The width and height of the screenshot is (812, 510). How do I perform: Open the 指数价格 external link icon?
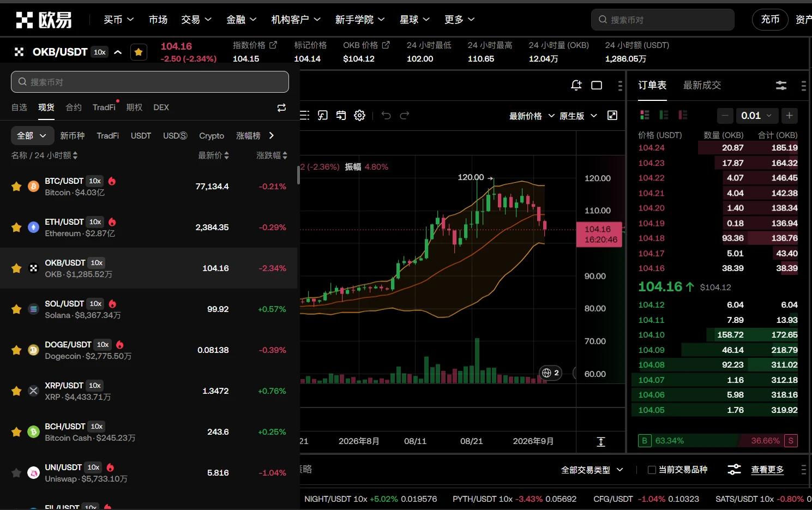point(273,45)
